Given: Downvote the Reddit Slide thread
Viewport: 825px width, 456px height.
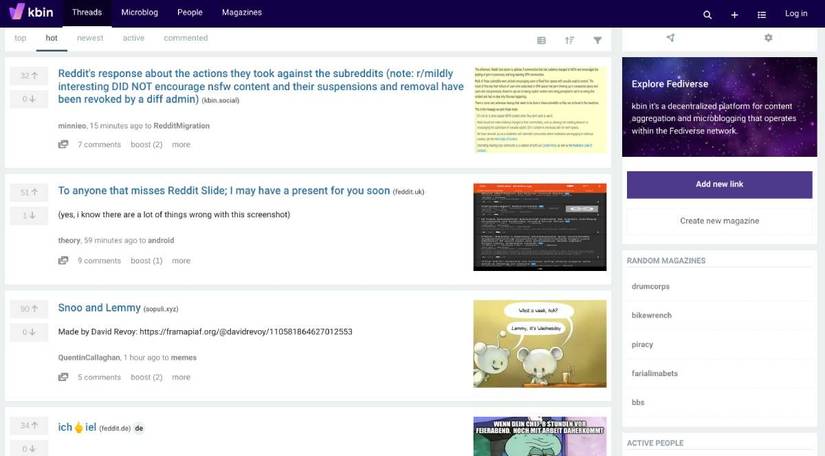Looking at the screenshot, I should click(x=29, y=216).
